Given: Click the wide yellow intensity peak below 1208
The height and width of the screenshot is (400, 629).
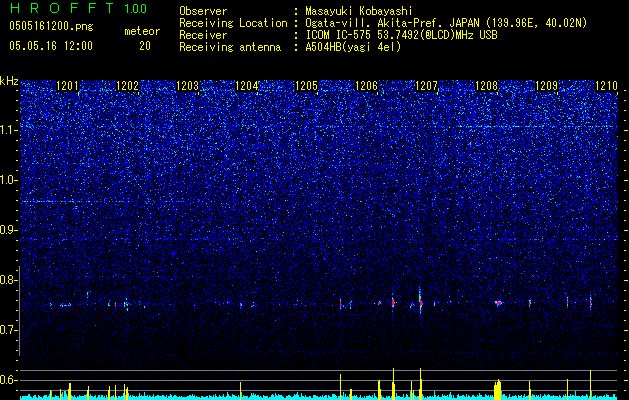Looking at the screenshot, I should 498,389.
